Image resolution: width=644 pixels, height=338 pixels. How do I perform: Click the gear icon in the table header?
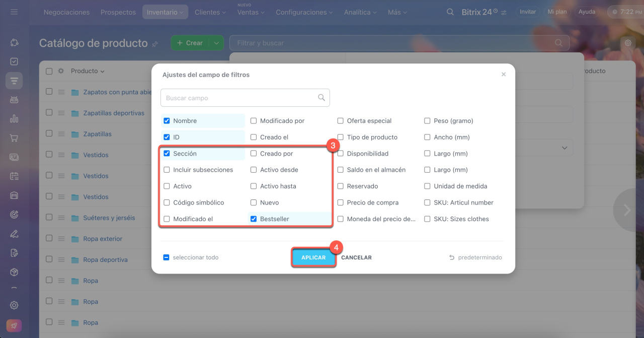[61, 71]
